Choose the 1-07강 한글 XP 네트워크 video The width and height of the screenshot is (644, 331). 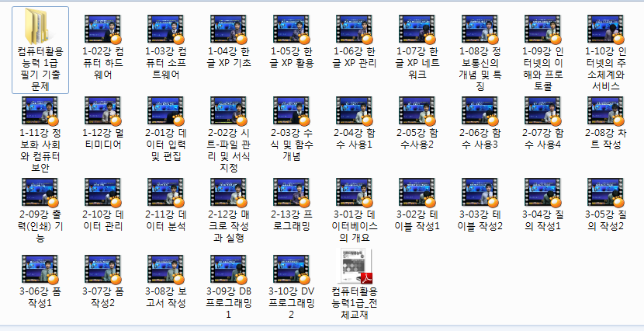click(417, 29)
